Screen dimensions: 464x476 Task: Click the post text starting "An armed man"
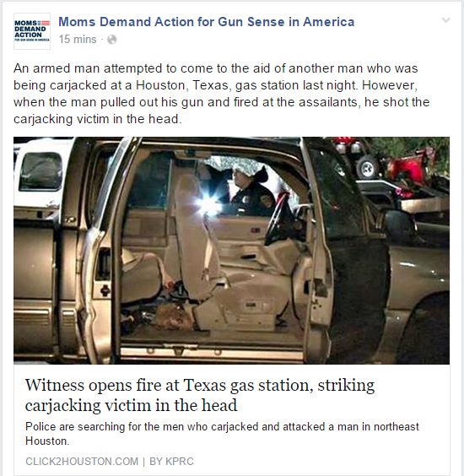[x=222, y=94]
